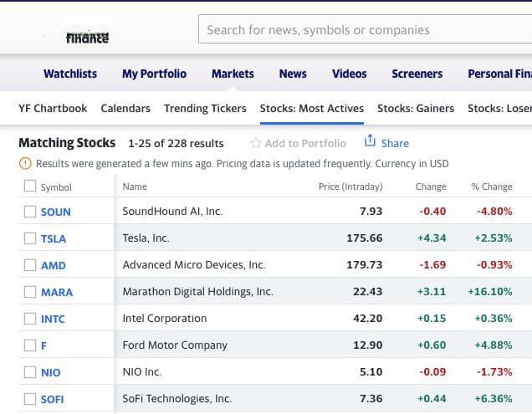This screenshot has width=532, height=414.
Task: Click the Tesla, Inc. name cell
Action: [x=146, y=238]
